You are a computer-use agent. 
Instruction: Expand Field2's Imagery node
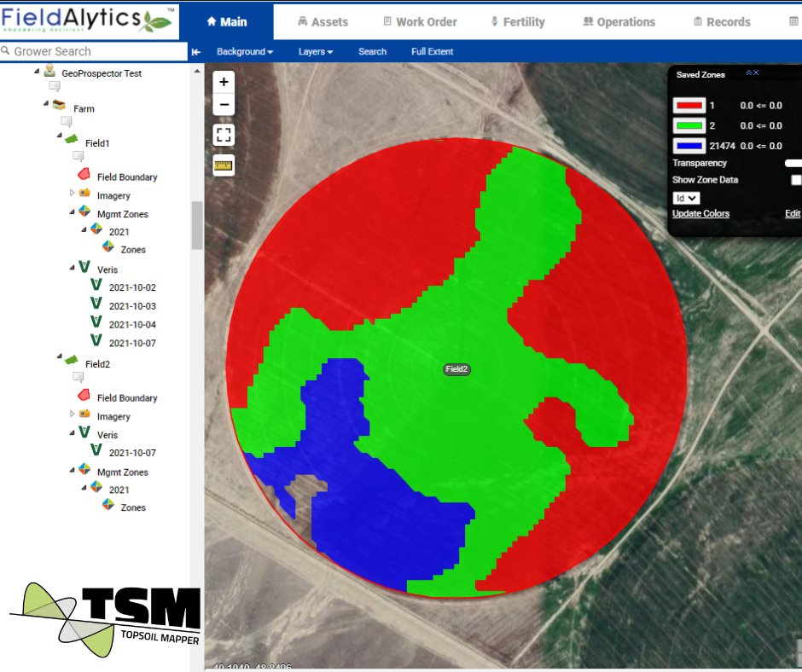tap(72, 414)
